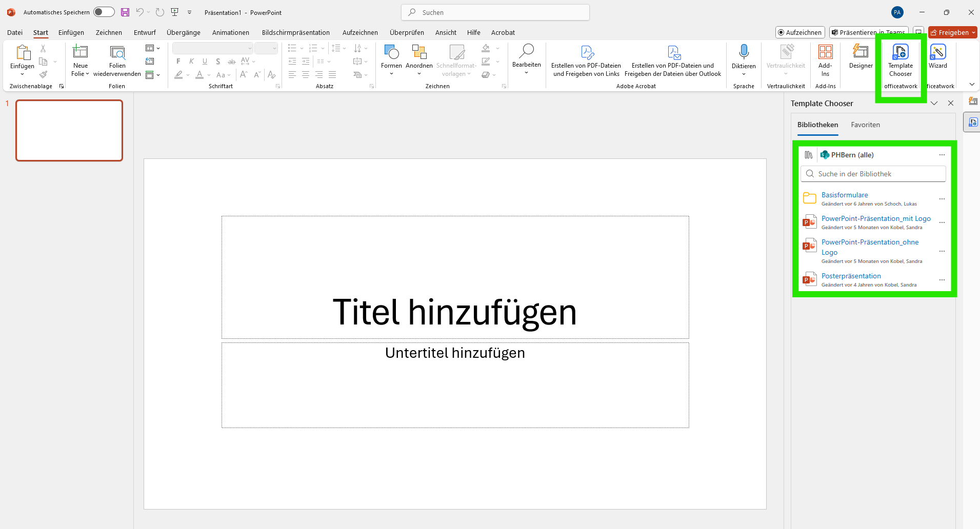Screen dimensions: 980x529
Task: Apply bold formatting with F
Action: tap(178, 61)
